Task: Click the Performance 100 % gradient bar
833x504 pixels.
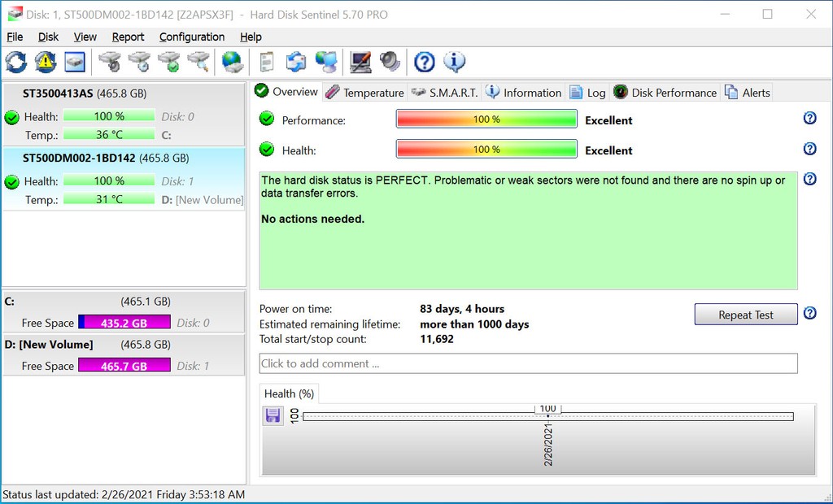Action: (486, 119)
